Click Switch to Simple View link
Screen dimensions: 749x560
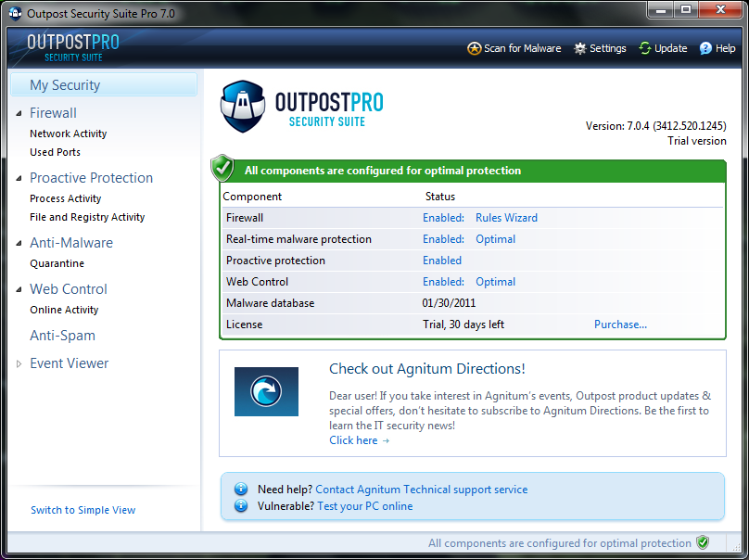83,510
